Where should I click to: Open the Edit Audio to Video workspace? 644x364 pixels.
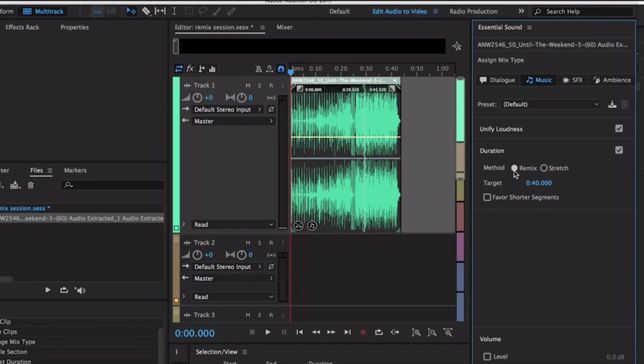tap(399, 11)
